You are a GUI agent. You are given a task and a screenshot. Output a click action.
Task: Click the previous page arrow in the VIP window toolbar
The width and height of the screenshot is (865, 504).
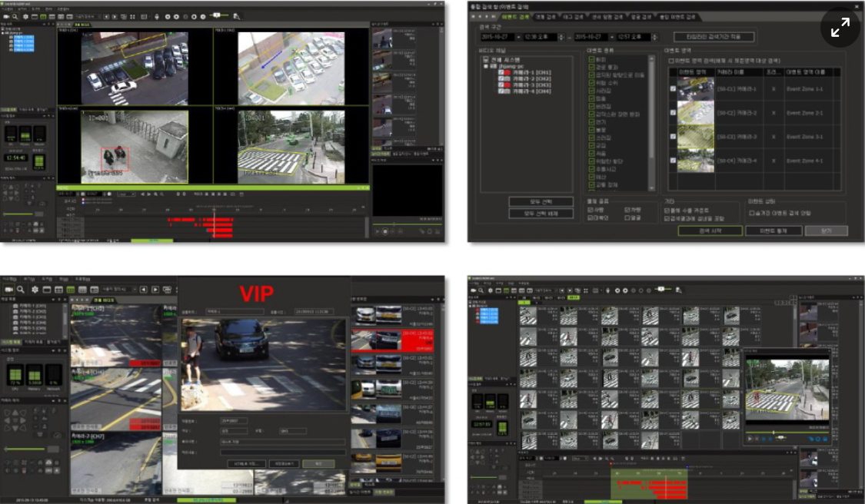pyautogui.click(x=144, y=289)
